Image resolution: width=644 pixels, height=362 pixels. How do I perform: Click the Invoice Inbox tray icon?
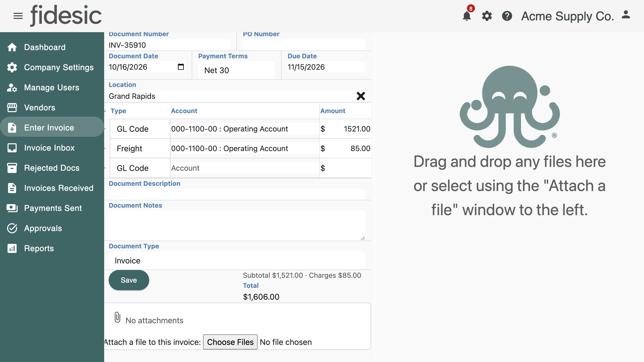pos(12,148)
